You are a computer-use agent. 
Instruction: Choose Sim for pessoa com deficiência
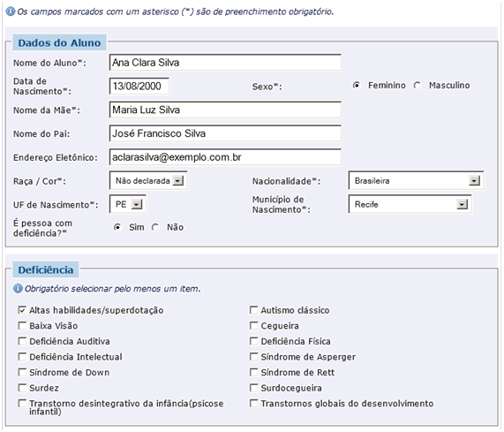[x=117, y=227]
